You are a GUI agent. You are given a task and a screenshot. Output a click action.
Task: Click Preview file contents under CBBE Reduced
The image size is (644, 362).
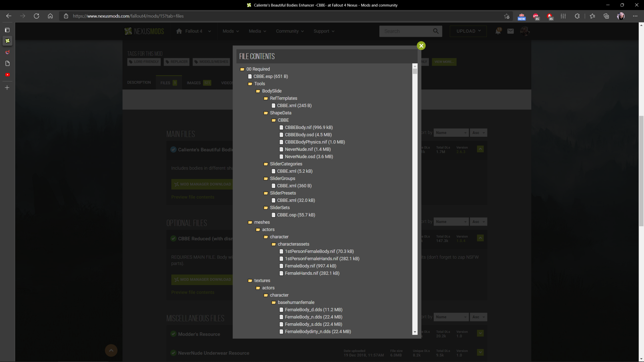click(193, 292)
